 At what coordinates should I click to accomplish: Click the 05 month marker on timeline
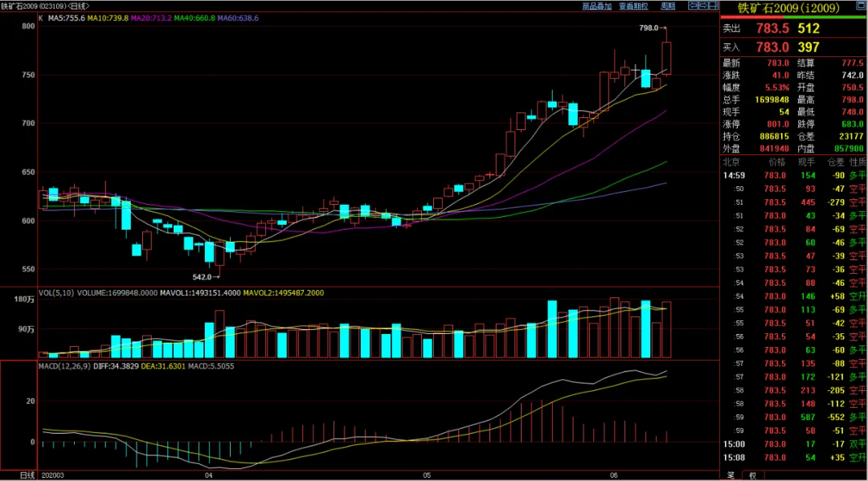(x=427, y=475)
